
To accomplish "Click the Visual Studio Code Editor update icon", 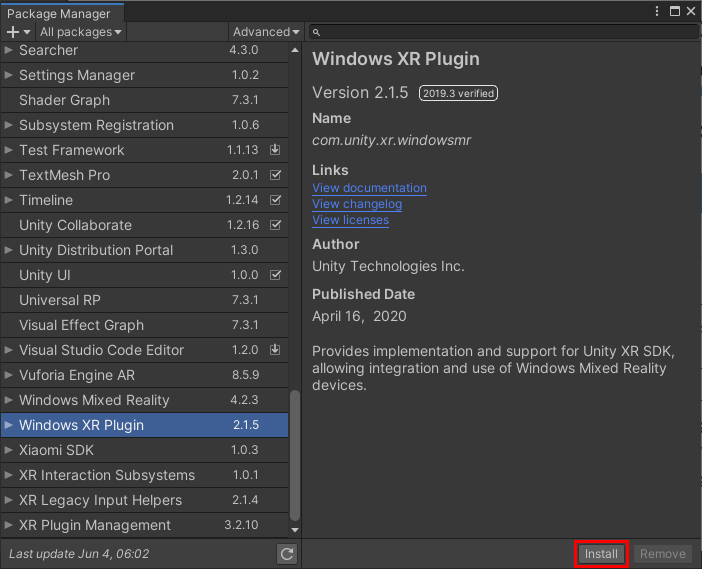I will (276, 350).
